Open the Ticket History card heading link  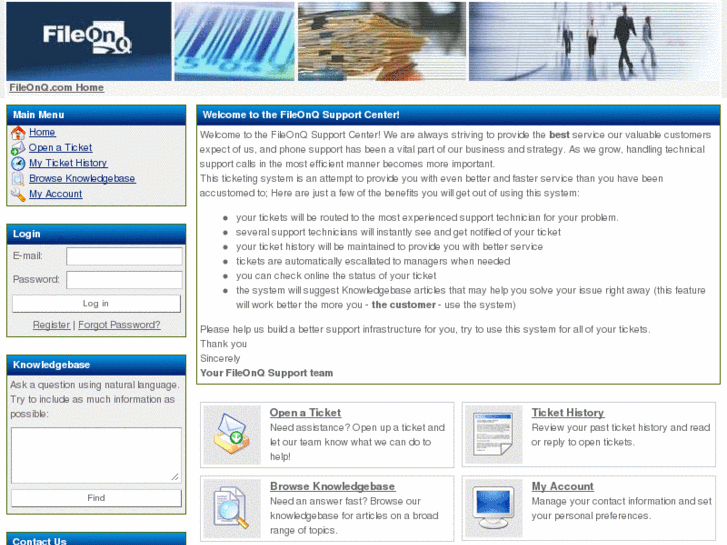click(x=568, y=412)
